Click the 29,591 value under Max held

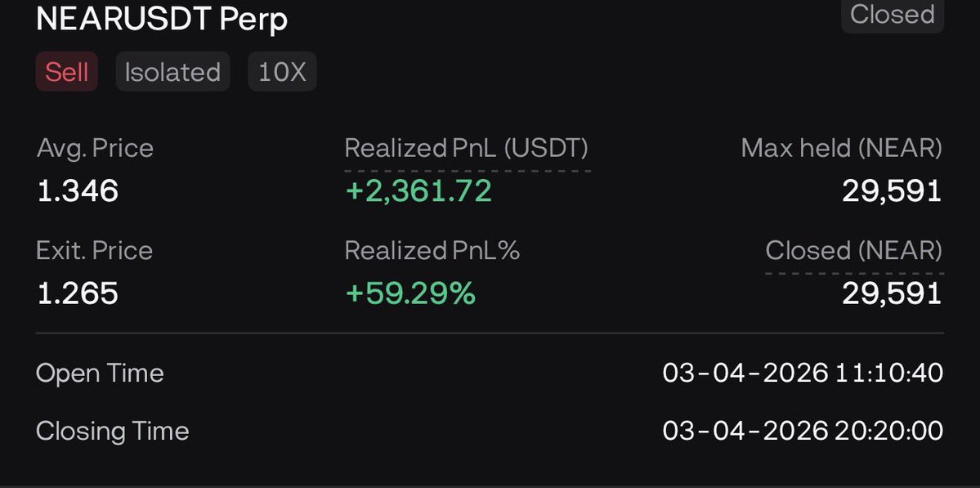[x=892, y=191]
